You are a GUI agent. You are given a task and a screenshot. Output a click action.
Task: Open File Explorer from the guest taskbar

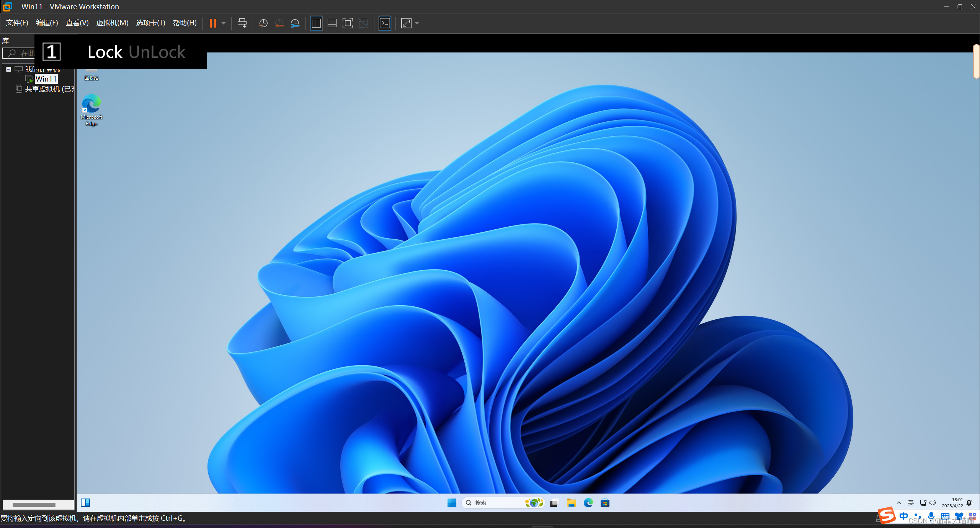[x=571, y=503]
